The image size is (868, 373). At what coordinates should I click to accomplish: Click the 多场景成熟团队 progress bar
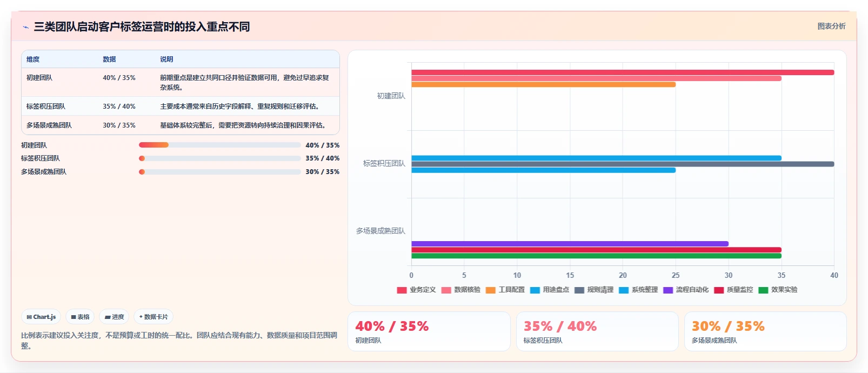pyautogui.click(x=220, y=172)
